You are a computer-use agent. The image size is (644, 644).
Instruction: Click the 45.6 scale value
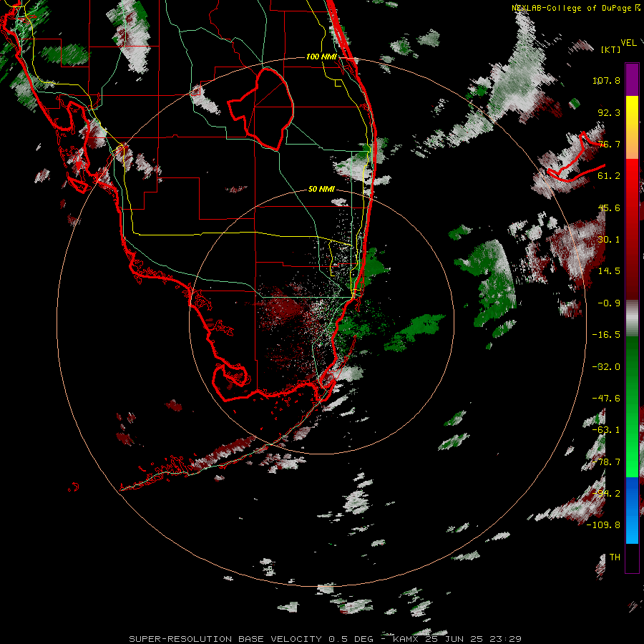[609, 208]
